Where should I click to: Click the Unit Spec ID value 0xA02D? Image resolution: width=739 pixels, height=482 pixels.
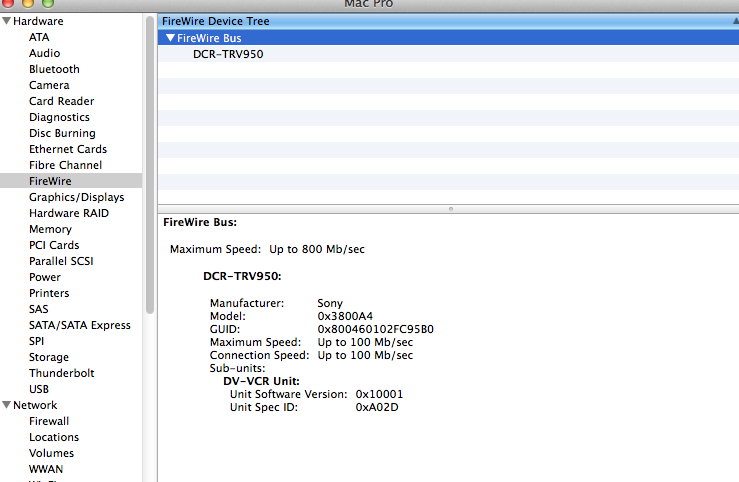pos(377,408)
